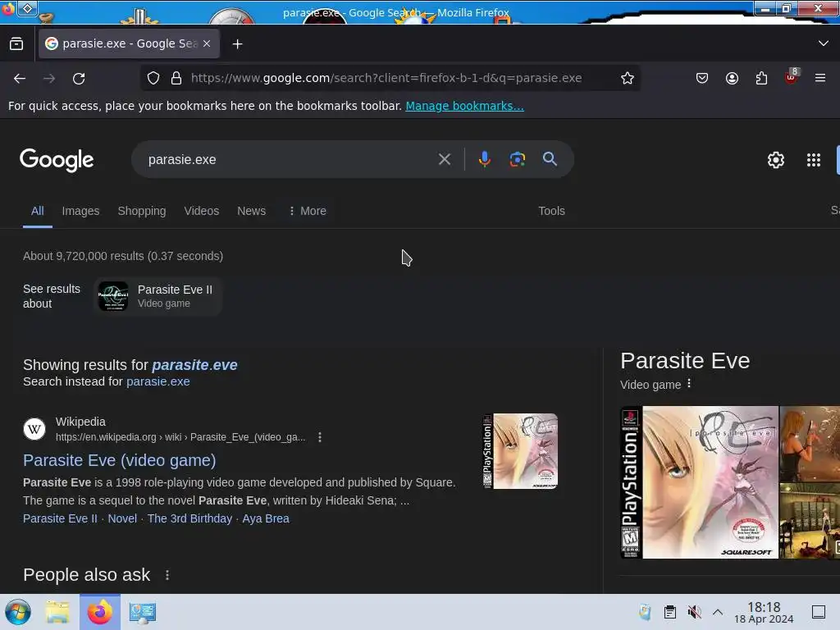Open the search Tools options
The width and height of the screenshot is (840, 630).
pyautogui.click(x=551, y=211)
